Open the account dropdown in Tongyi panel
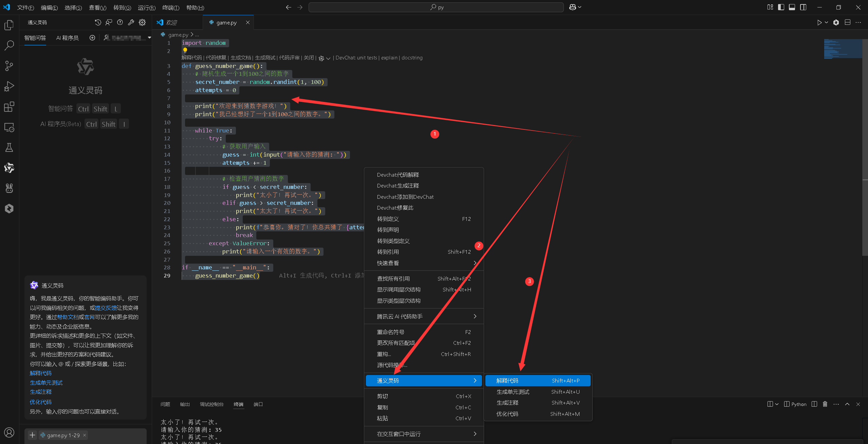The height and width of the screenshot is (444, 868). pyautogui.click(x=149, y=38)
